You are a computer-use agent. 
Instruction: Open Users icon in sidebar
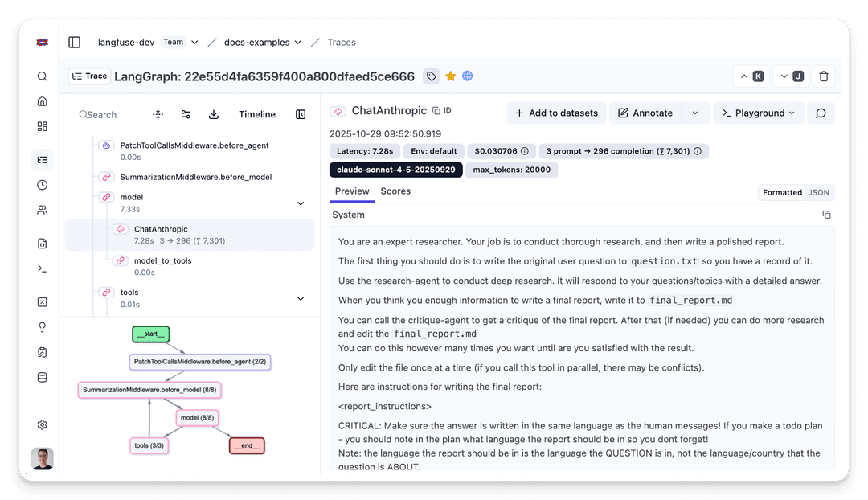click(42, 210)
